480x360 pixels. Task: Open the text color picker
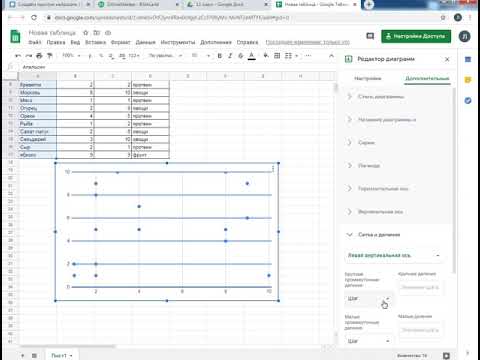[x=252, y=56]
